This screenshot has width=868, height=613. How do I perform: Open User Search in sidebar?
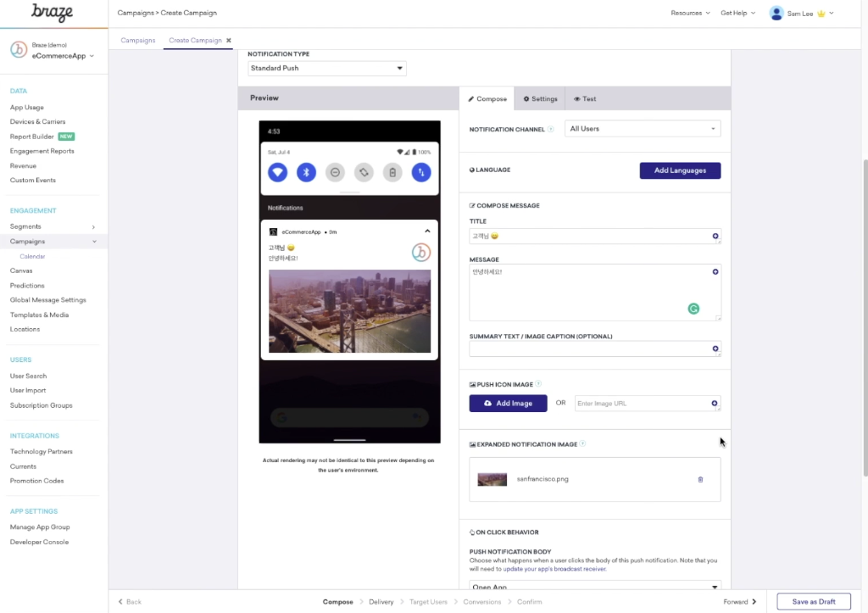click(x=28, y=376)
